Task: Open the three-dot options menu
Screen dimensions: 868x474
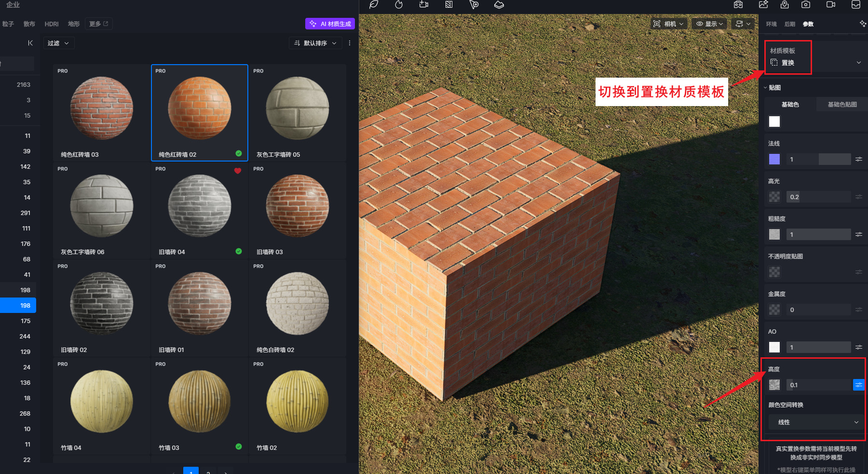Action: click(x=350, y=43)
